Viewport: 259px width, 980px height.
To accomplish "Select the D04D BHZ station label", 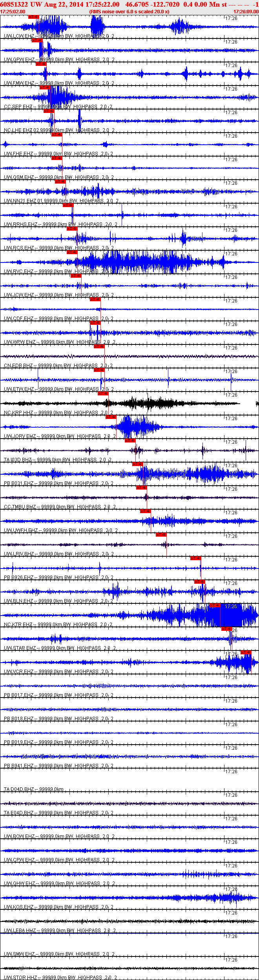I will pyautogui.click(x=34, y=789).
